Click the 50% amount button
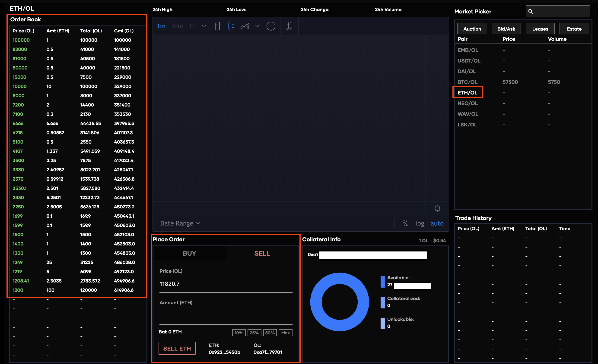Screen dimensions: 598x364 coord(270,333)
